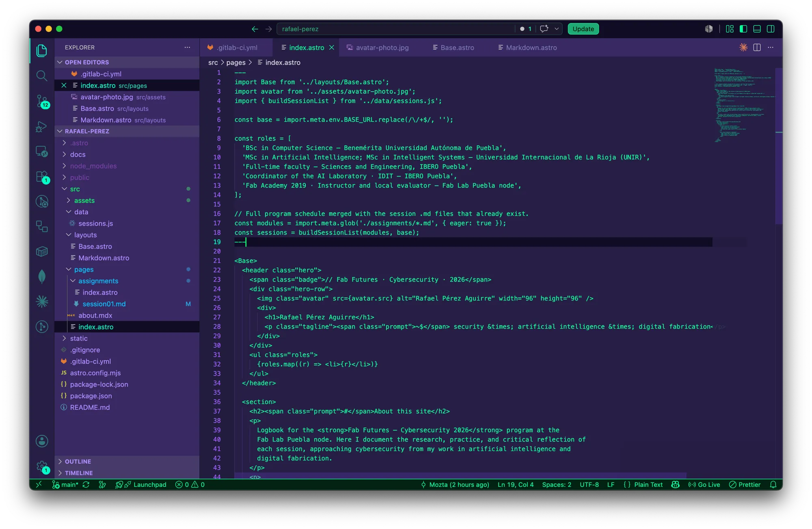Viewport: 812px width, 529px height.
Task: Switch to the .gitlab-ci.yml tab
Action: (236, 47)
